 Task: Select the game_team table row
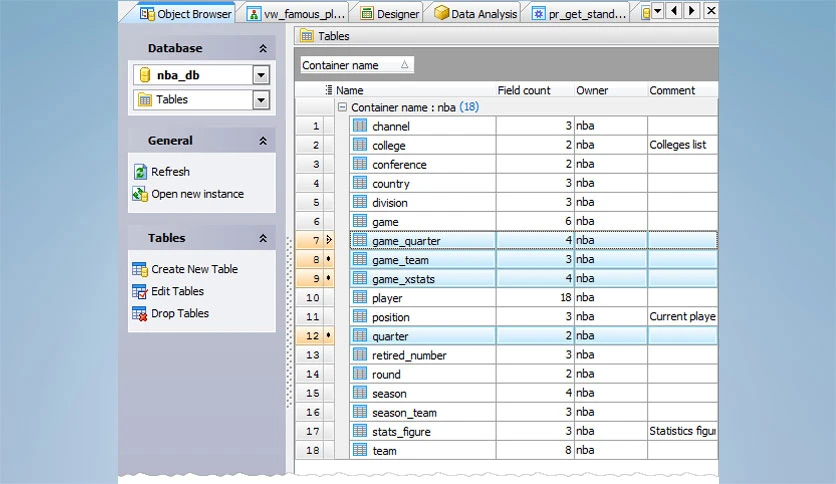click(x=533, y=260)
